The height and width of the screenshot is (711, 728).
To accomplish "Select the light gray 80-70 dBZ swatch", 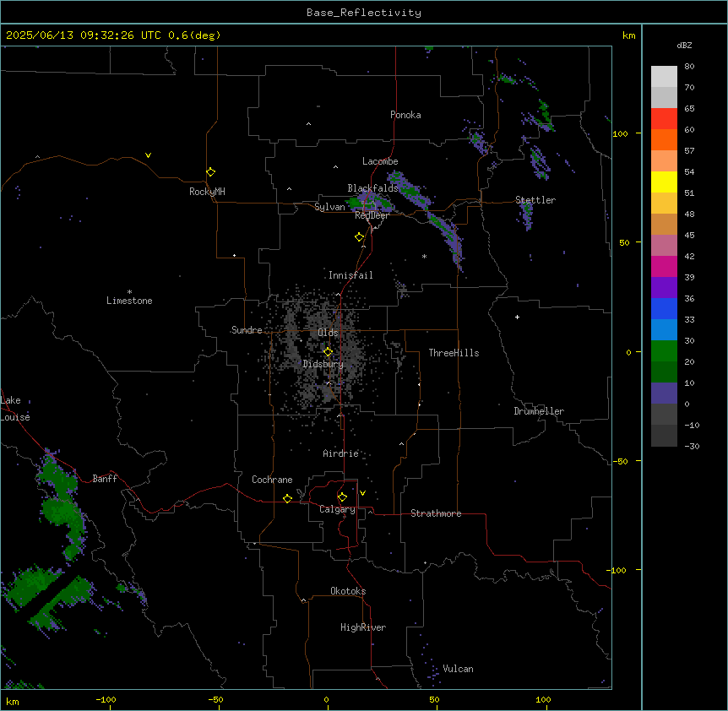I will [664, 77].
